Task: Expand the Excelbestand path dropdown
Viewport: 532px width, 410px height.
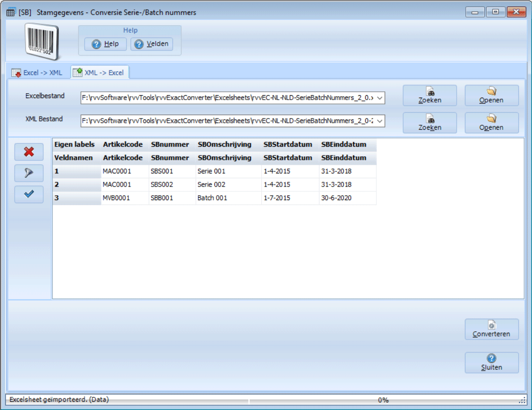Action: point(380,98)
